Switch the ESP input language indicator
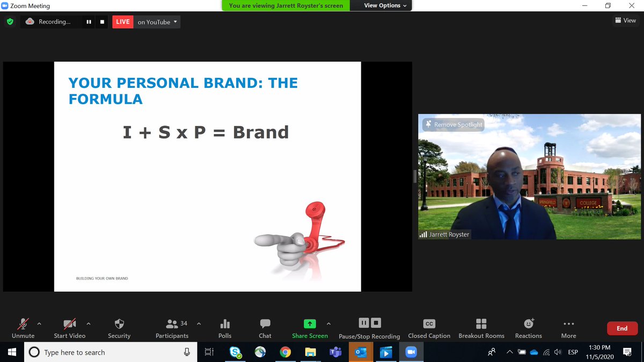This screenshot has height=362, width=644. (x=573, y=352)
